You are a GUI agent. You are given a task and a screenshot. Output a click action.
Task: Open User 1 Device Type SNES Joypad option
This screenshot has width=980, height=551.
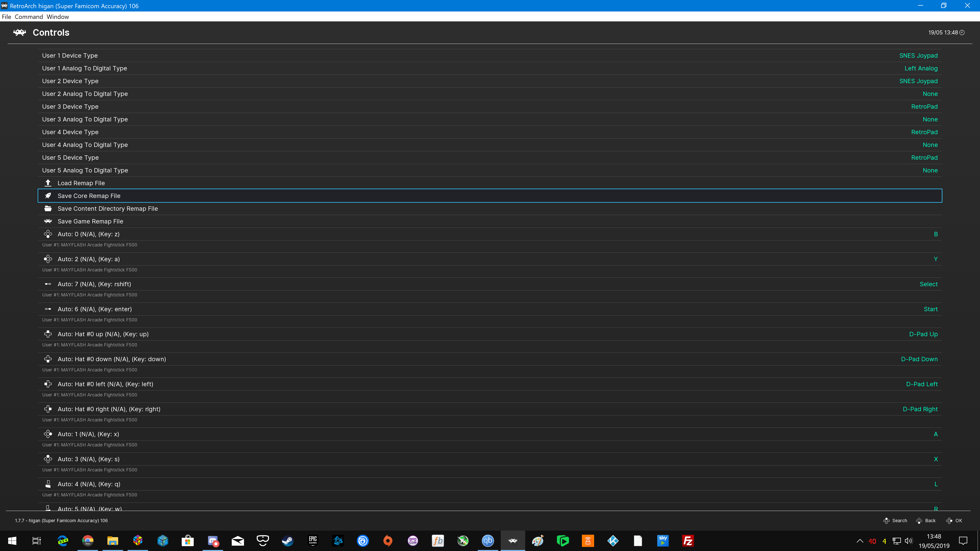[490, 56]
